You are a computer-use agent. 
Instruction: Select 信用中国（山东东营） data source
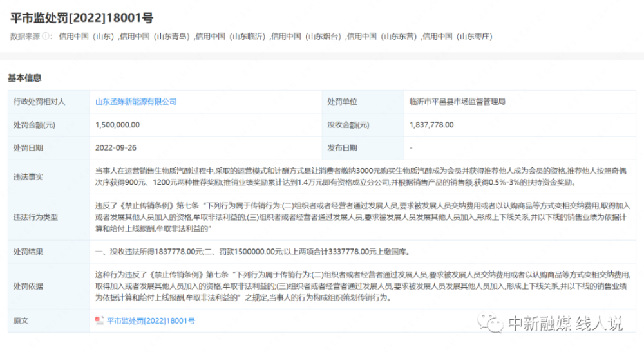click(x=382, y=36)
